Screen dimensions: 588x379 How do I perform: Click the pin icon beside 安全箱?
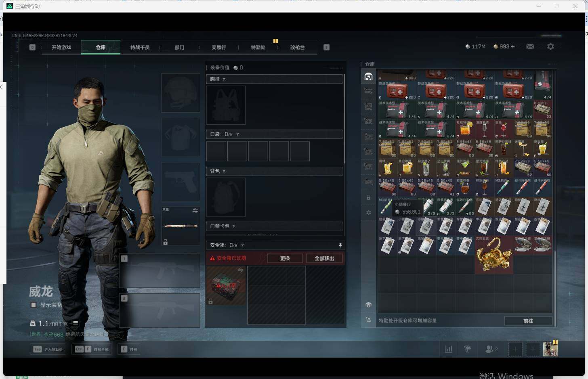pyautogui.click(x=340, y=245)
